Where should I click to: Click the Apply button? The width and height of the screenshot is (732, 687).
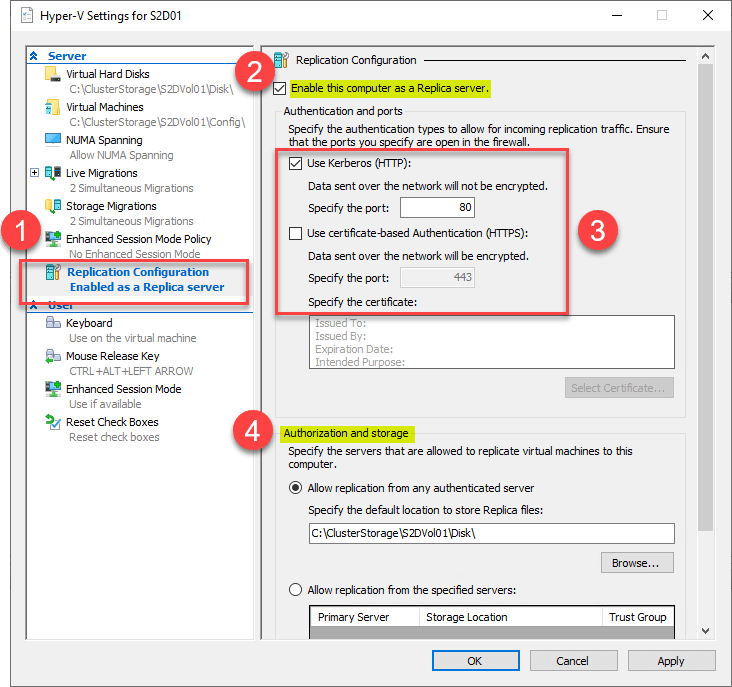tap(671, 660)
